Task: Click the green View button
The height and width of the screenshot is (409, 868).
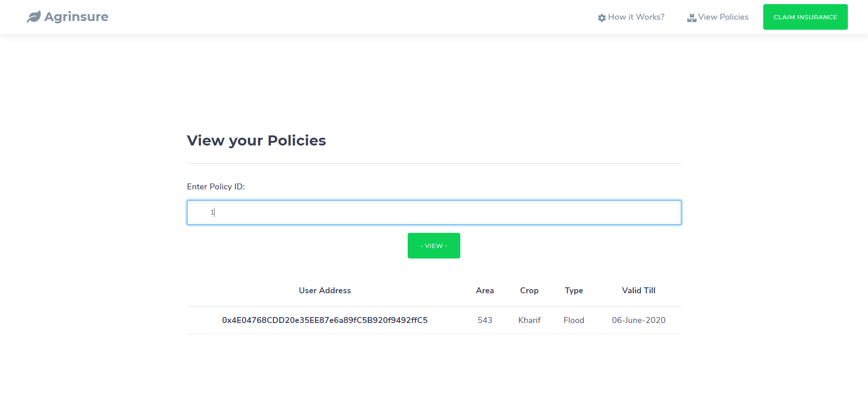Action: 434,246
